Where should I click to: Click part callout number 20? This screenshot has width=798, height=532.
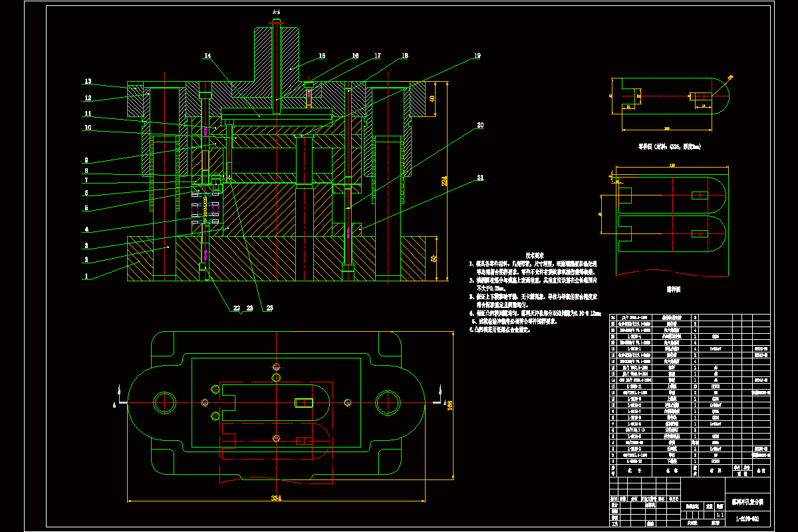coord(480,125)
